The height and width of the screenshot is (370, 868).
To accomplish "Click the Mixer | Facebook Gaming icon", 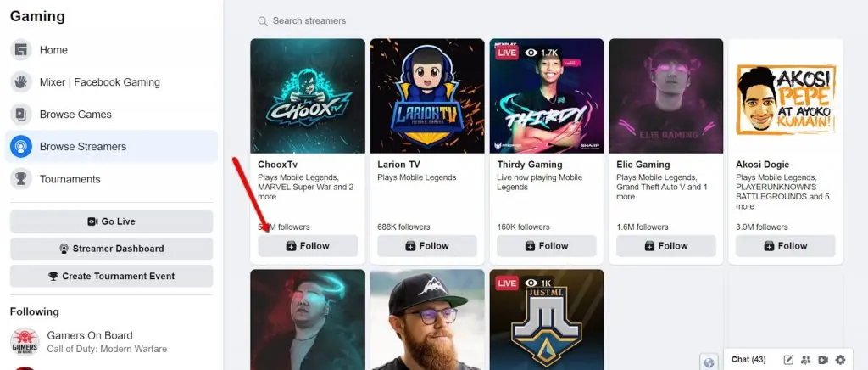I will click(20, 82).
